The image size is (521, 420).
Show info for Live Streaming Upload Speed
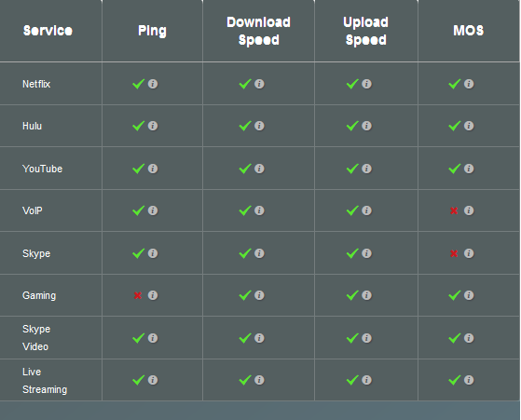point(367,380)
